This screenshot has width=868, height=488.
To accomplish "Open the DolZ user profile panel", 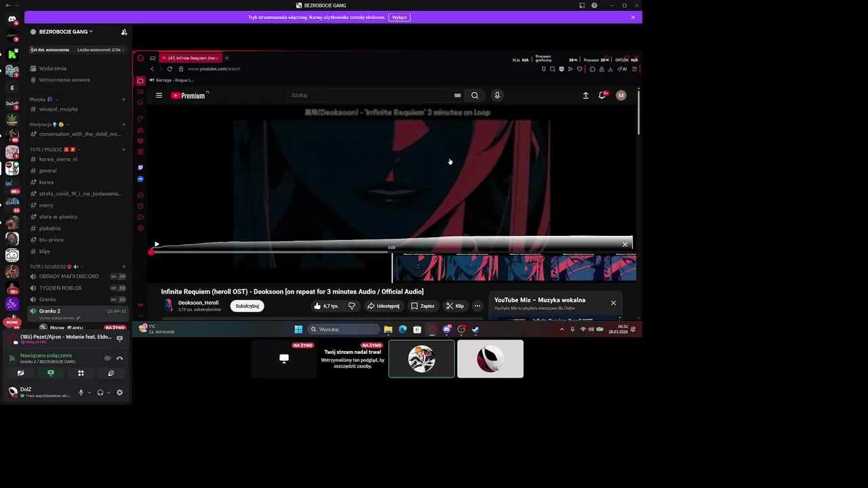I will tap(41, 392).
